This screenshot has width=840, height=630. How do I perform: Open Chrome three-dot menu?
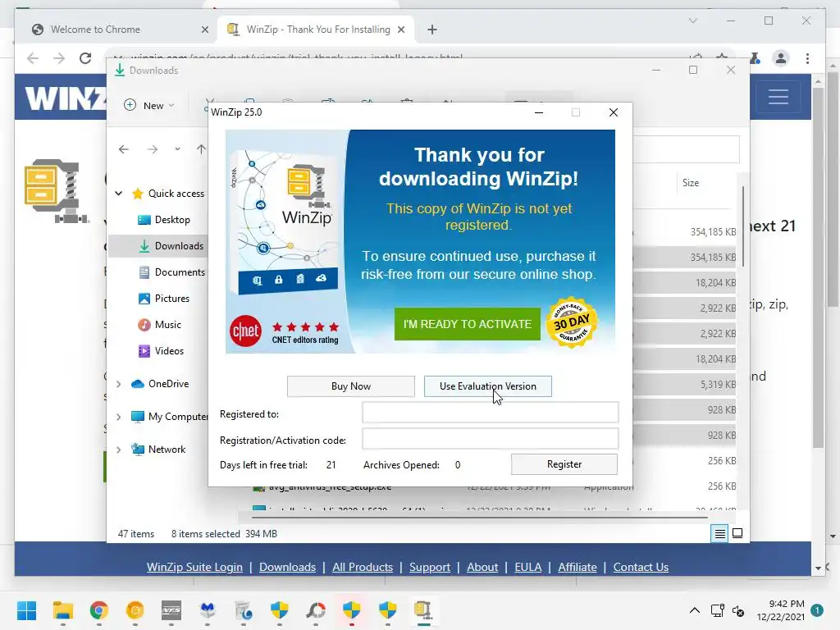(807, 58)
